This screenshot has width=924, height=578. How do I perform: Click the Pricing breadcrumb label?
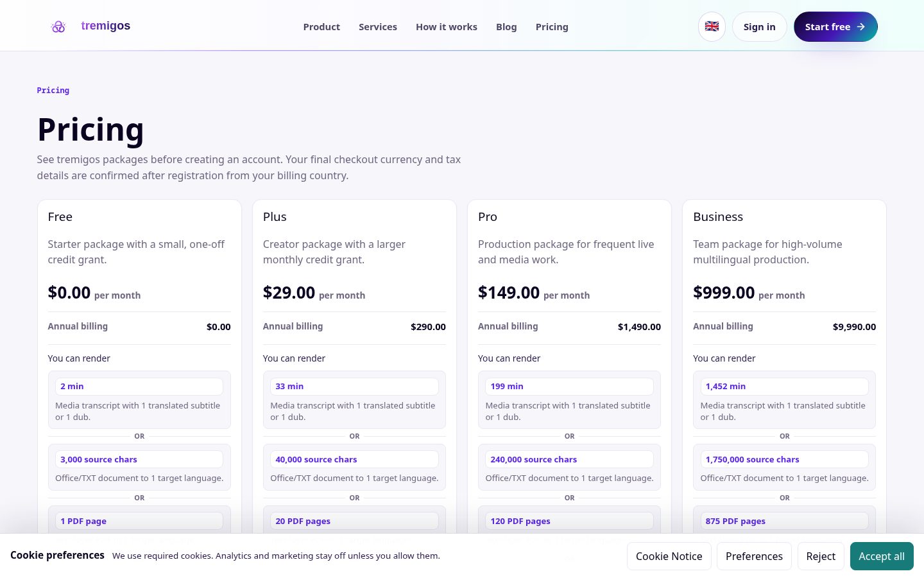[53, 91]
